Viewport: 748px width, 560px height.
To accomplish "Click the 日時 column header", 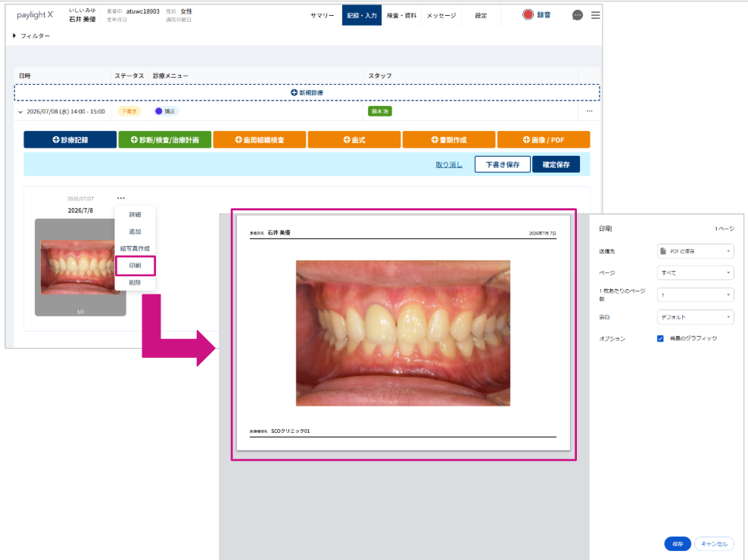I will point(25,76).
